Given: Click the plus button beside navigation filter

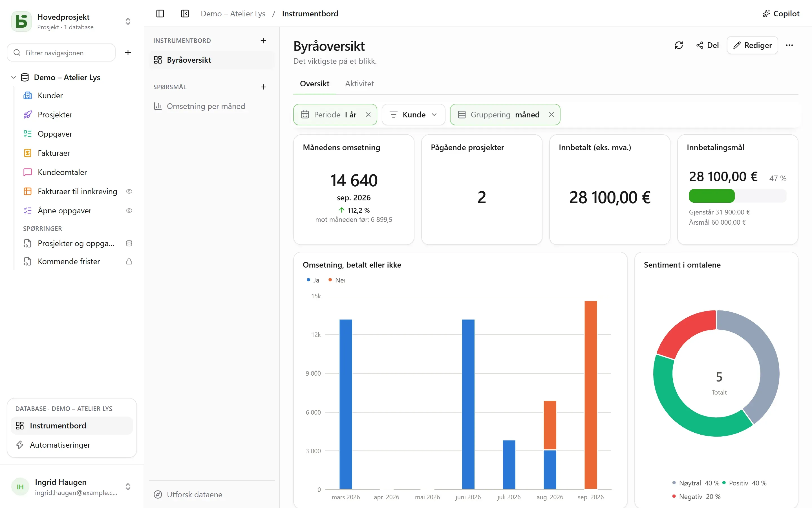Looking at the screenshot, I should (x=128, y=52).
